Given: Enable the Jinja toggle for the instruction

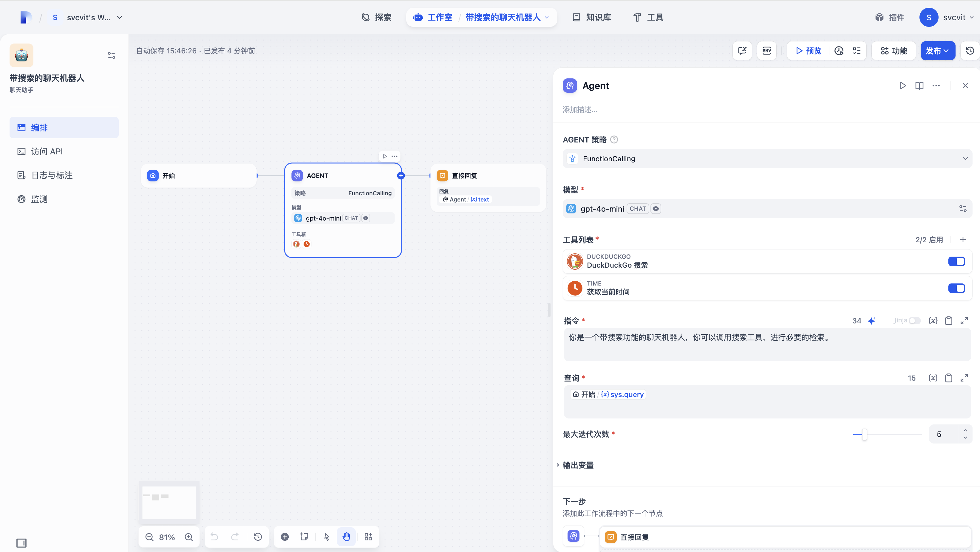Looking at the screenshot, I should point(914,320).
